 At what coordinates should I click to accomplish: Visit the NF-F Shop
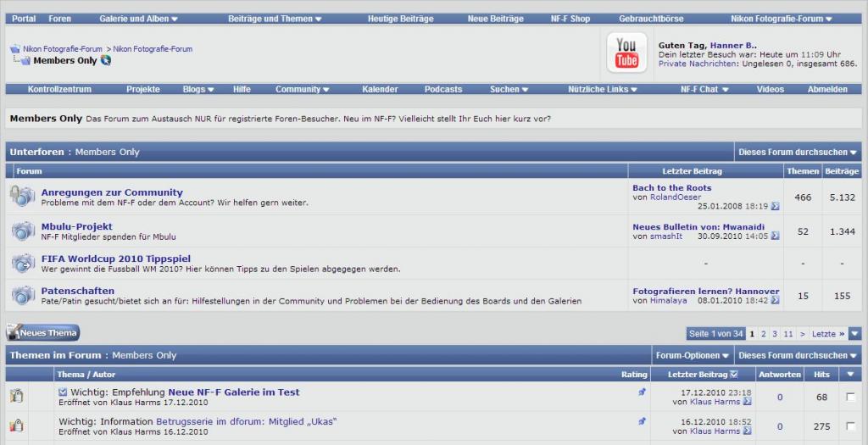[570, 19]
